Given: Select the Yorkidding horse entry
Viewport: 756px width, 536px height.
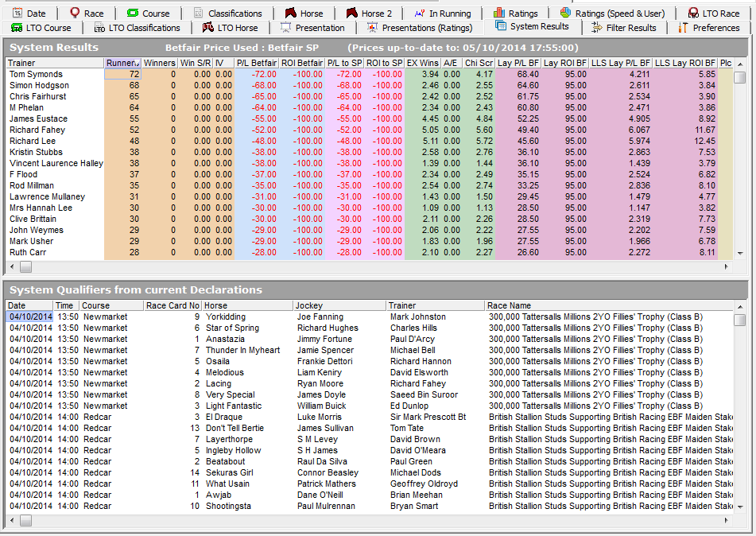Looking at the screenshot, I should [226, 317].
